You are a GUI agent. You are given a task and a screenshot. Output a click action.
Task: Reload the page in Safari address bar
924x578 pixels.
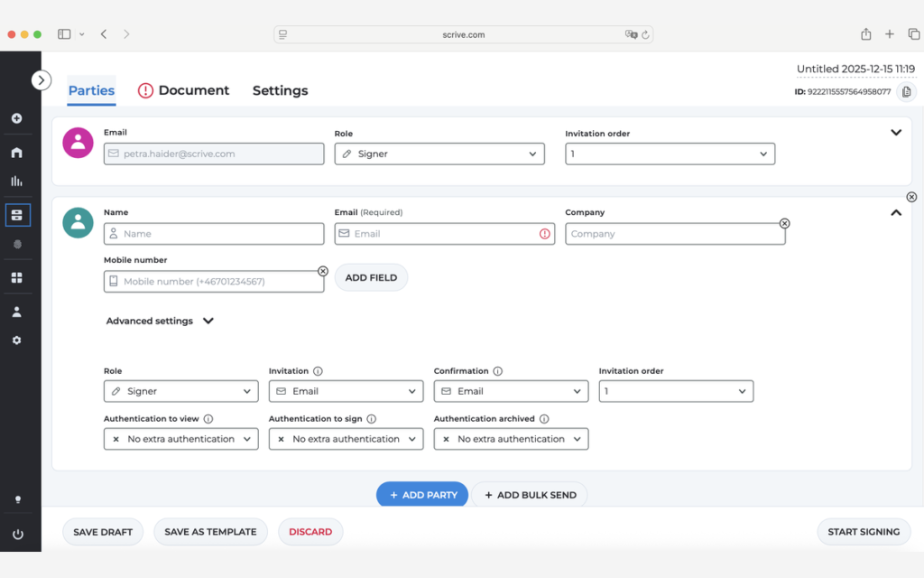point(645,35)
